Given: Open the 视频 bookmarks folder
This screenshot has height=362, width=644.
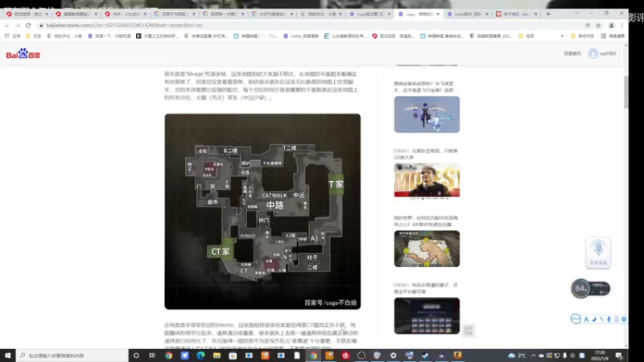Looking at the screenshot, I should click(526, 36).
